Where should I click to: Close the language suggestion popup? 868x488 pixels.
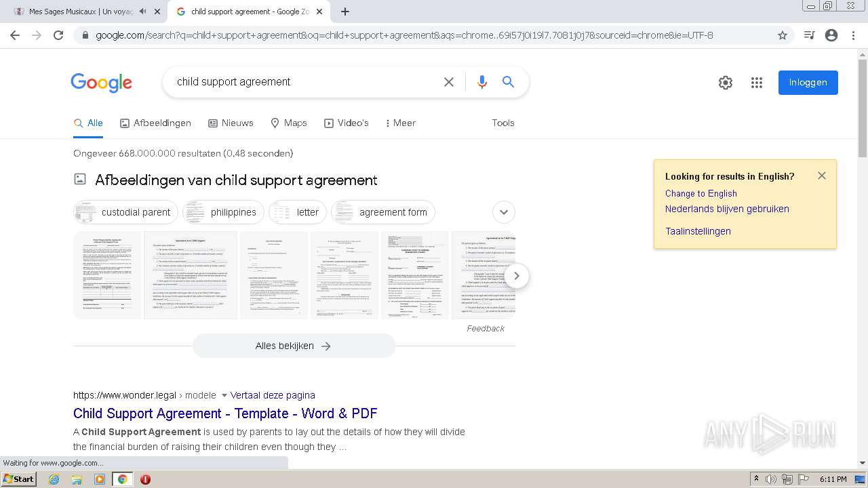click(822, 176)
